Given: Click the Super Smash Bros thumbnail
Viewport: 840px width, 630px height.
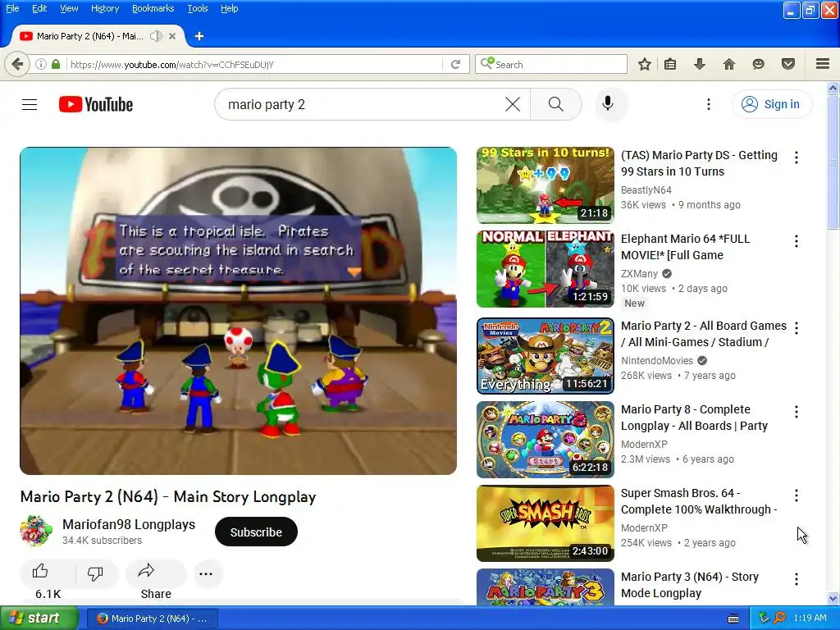Looking at the screenshot, I should pyautogui.click(x=546, y=523).
